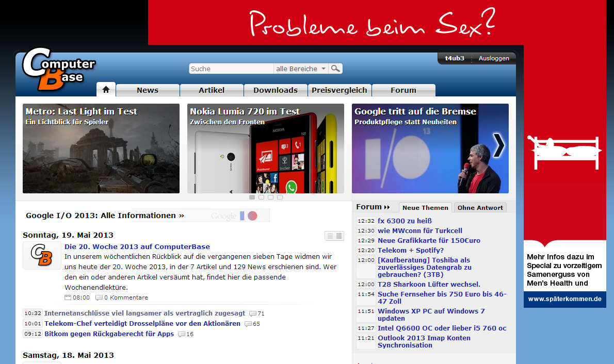Image resolution: width=614 pixels, height=364 pixels.
Task: Open the News navigation tab
Action: click(x=148, y=90)
